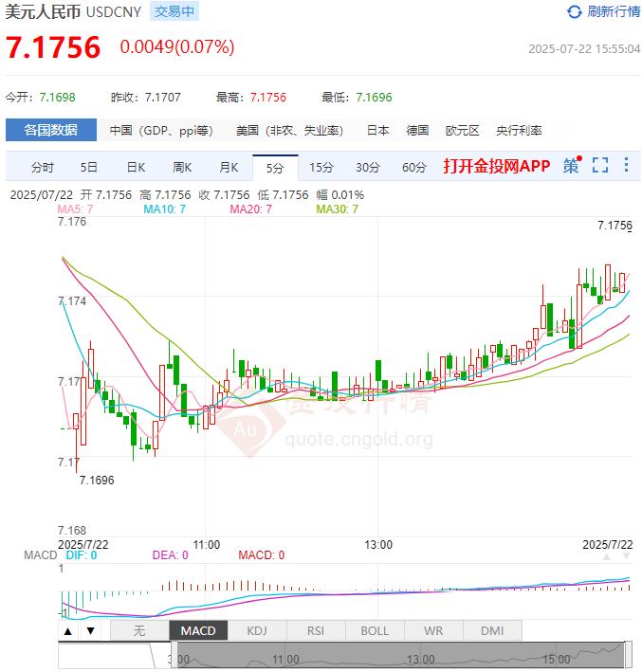Screen dimensions: 642x672
Task: Click the 打开金投网APP red link
Action: tap(497, 166)
